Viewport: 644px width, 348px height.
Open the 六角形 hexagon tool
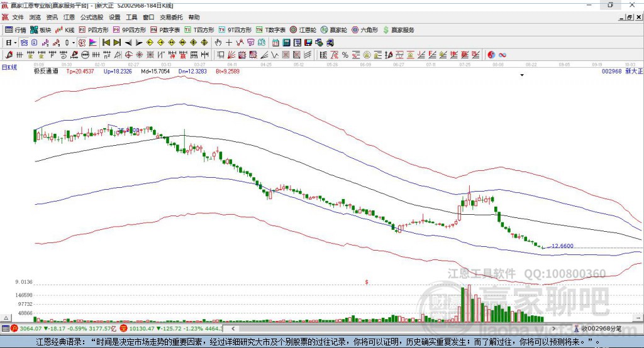click(365, 30)
